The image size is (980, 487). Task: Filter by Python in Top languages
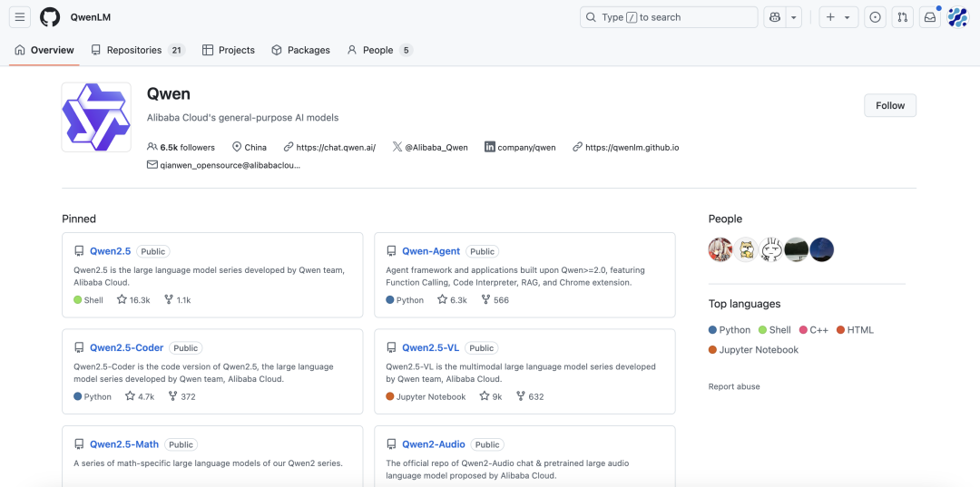(x=730, y=330)
